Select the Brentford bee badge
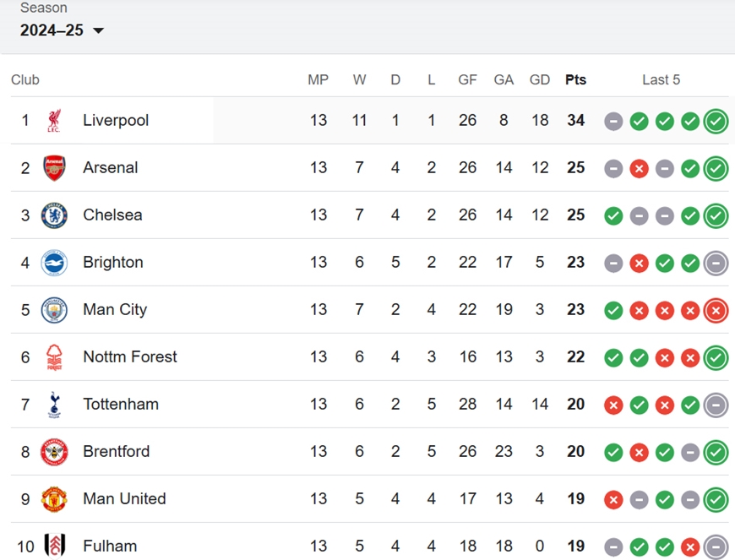The height and width of the screenshot is (560, 735). click(x=54, y=452)
